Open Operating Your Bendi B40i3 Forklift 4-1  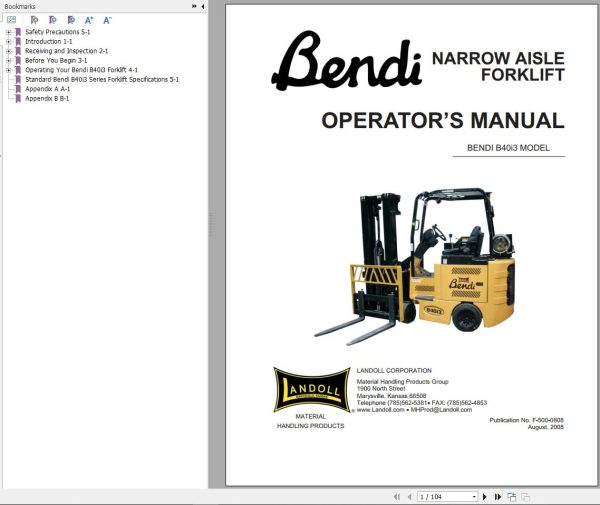coord(82,70)
